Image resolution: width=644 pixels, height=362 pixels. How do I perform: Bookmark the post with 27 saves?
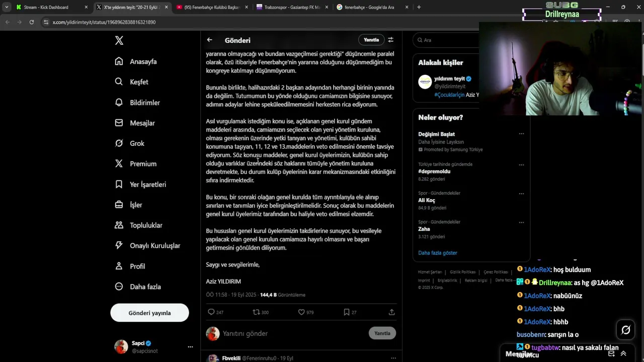point(346,312)
